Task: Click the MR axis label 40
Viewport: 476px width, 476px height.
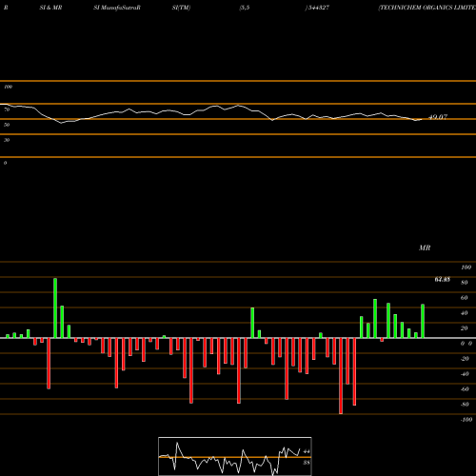Action: click(x=465, y=313)
